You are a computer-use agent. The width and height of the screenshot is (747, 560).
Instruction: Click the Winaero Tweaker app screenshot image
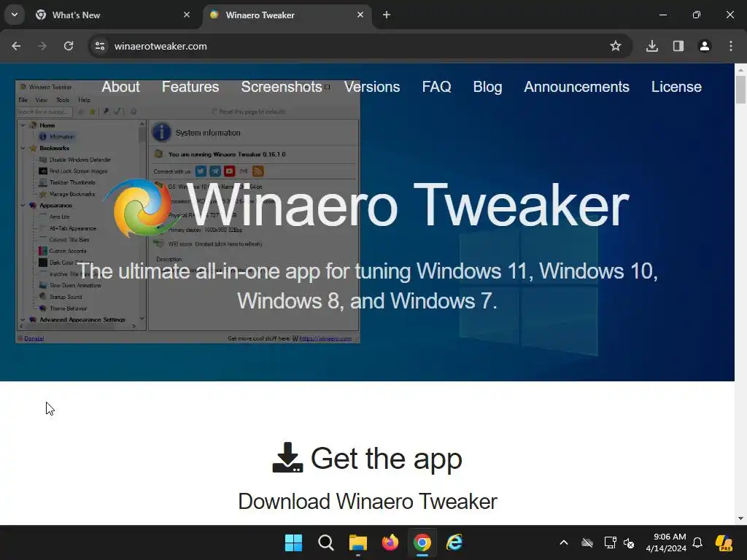click(187, 211)
